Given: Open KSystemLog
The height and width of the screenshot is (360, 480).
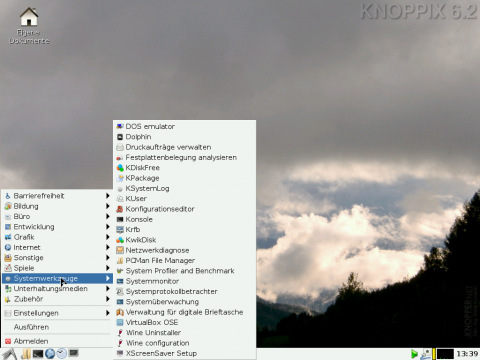Looking at the screenshot, I should click(x=184, y=188).
